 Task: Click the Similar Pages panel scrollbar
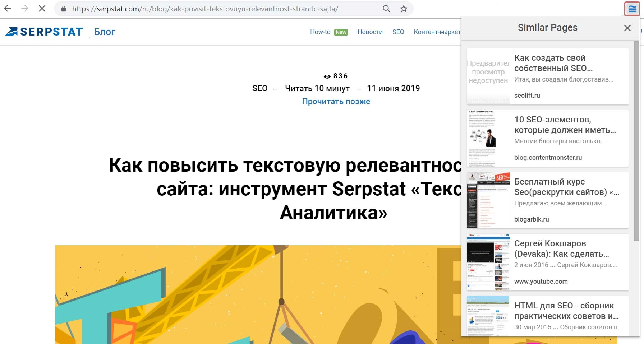[x=636, y=141]
